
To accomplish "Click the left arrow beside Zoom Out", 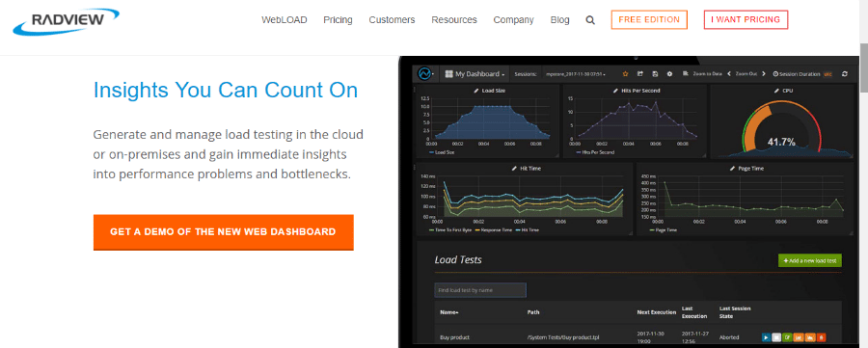I will pyautogui.click(x=729, y=73).
